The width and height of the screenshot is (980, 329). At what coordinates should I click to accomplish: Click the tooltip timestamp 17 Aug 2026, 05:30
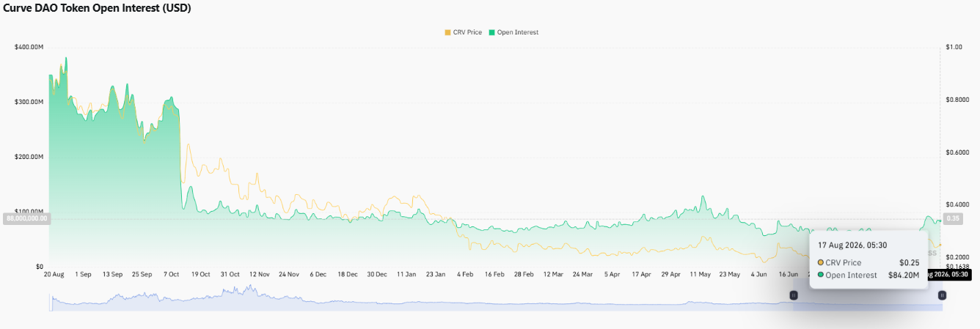852,245
